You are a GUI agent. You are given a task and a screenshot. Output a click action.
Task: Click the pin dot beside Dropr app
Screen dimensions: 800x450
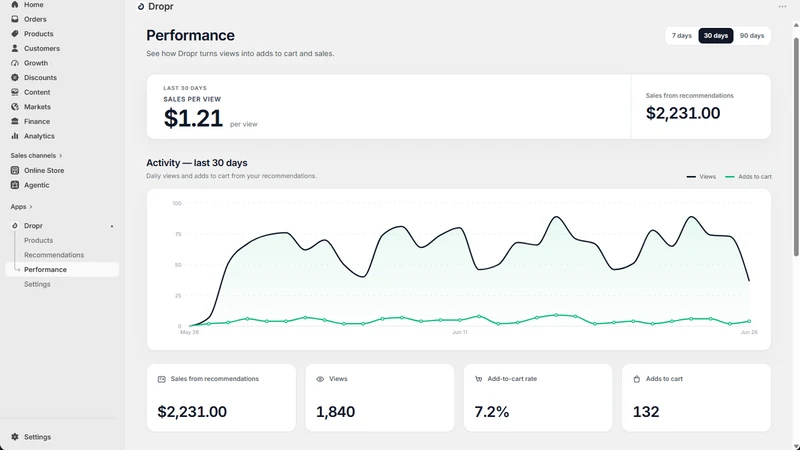pyautogui.click(x=112, y=226)
